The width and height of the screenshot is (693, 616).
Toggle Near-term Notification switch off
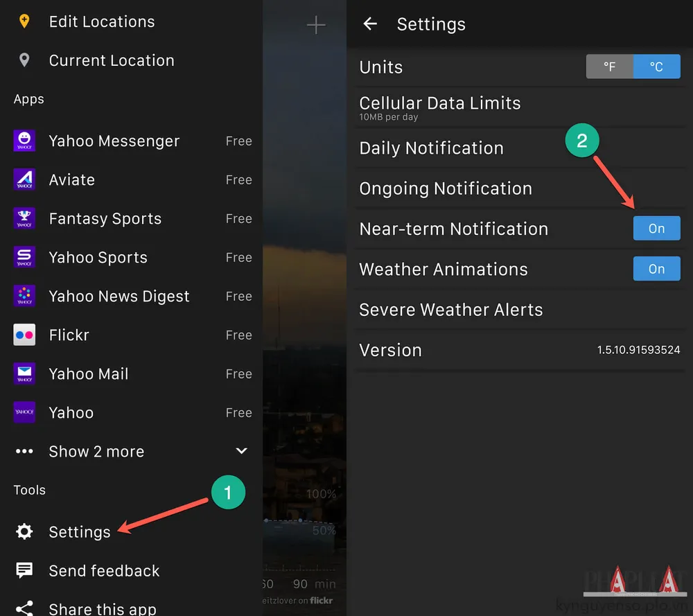pyautogui.click(x=656, y=229)
